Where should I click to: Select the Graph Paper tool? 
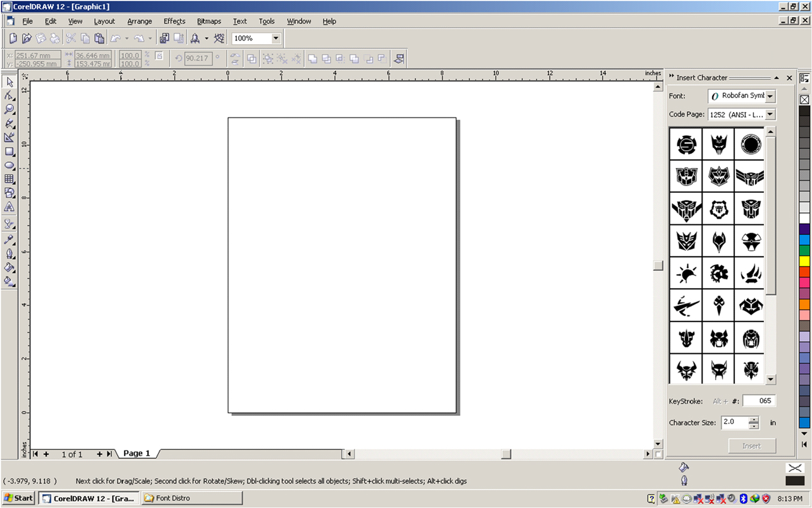click(x=9, y=179)
